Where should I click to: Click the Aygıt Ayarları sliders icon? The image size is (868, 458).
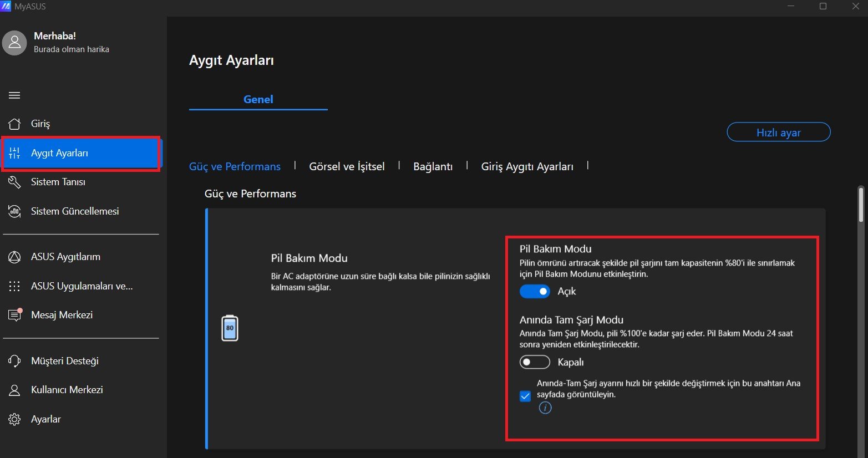point(14,153)
